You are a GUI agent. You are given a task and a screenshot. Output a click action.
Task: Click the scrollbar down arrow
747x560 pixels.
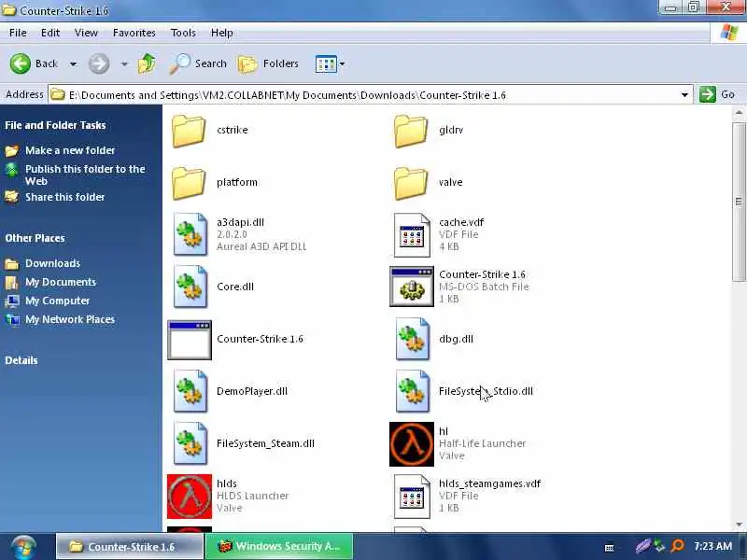(x=739, y=525)
